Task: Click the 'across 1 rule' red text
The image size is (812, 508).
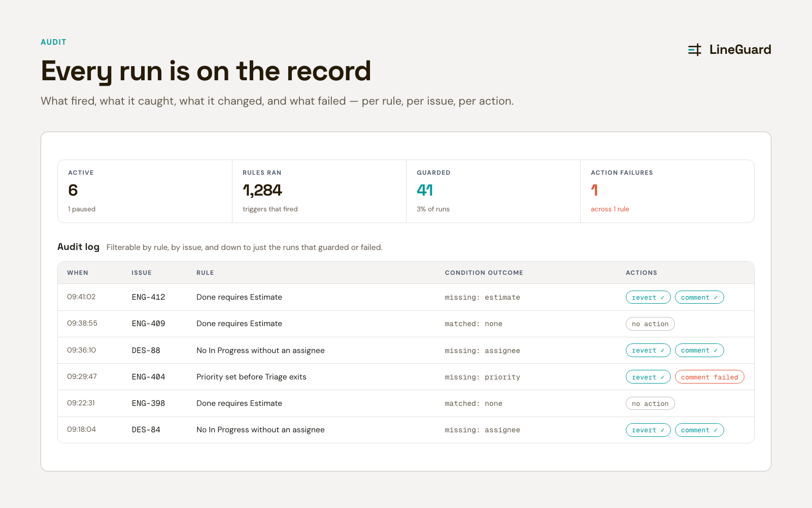Action: pos(610,209)
